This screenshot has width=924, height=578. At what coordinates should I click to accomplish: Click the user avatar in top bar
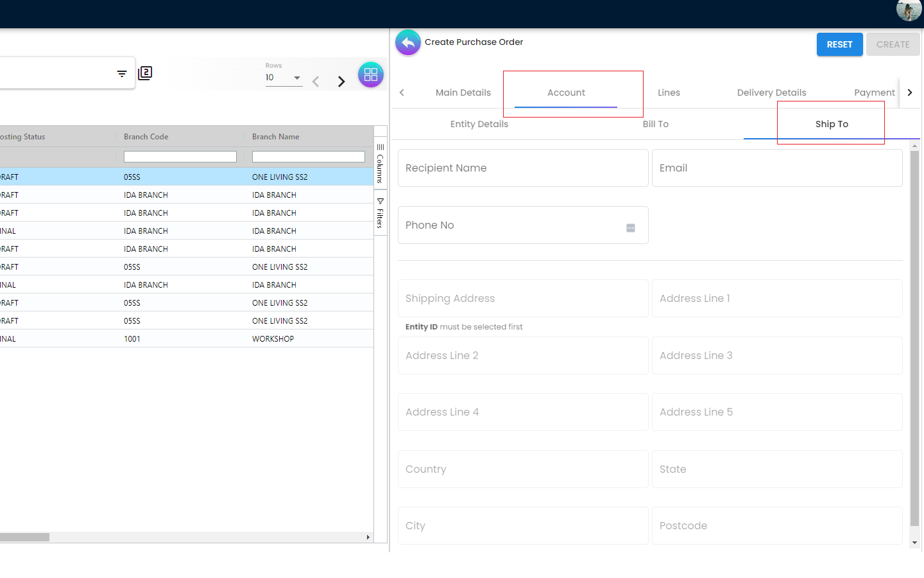pyautogui.click(x=908, y=10)
